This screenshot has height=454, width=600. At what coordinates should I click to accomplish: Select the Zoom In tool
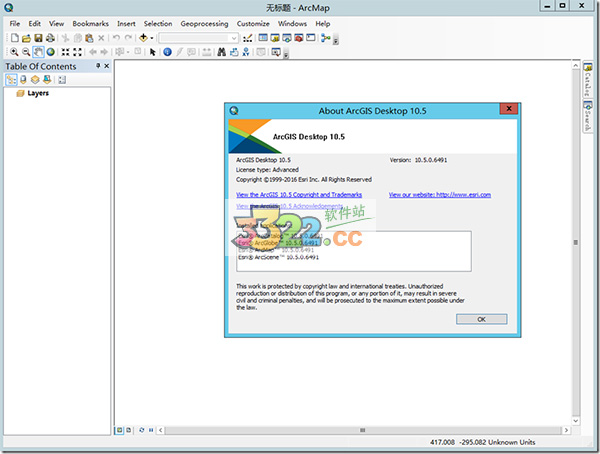pos(14,52)
